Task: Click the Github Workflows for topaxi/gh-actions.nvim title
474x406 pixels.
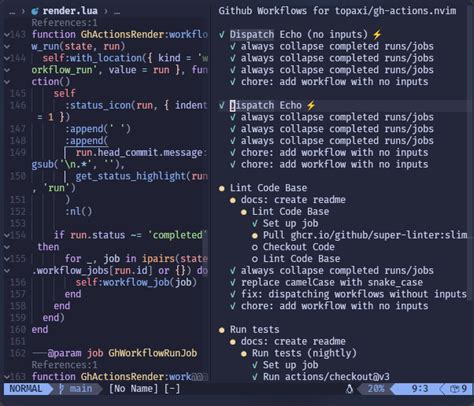Action: pyautogui.click(x=337, y=11)
